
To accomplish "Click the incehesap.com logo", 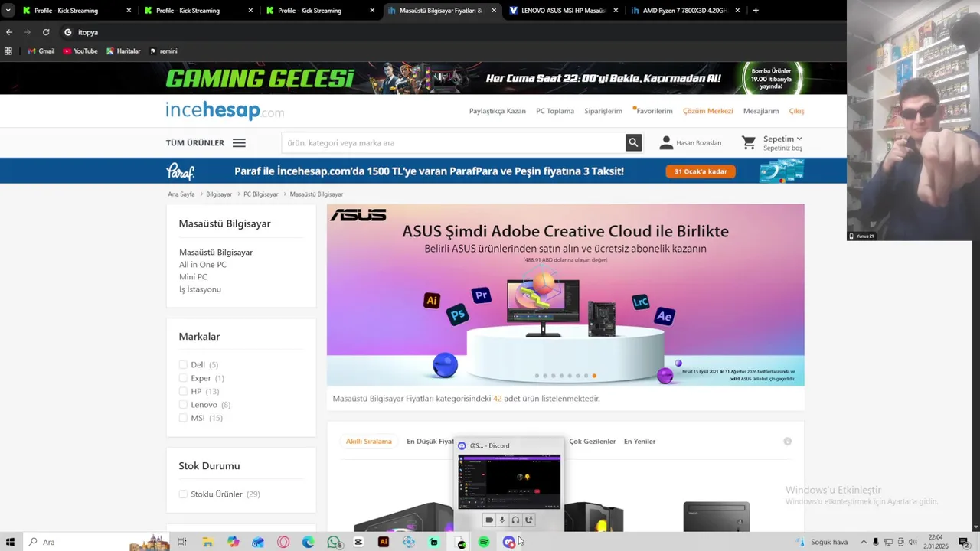I will [x=224, y=111].
